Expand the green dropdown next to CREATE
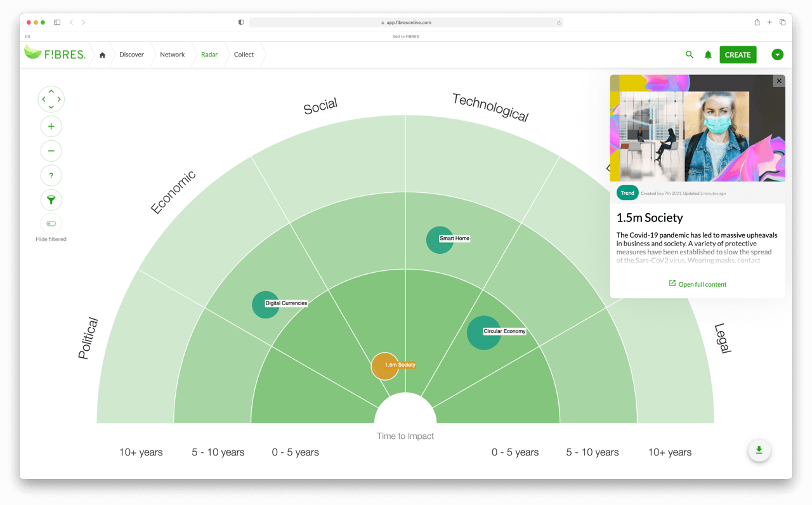This screenshot has width=812, height=505. (x=777, y=55)
